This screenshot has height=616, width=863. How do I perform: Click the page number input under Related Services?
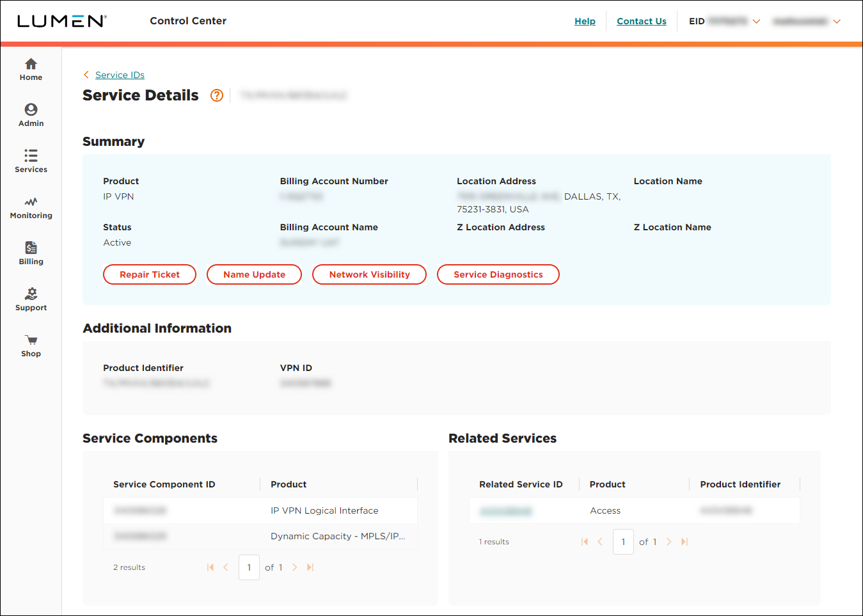click(x=623, y=541)
